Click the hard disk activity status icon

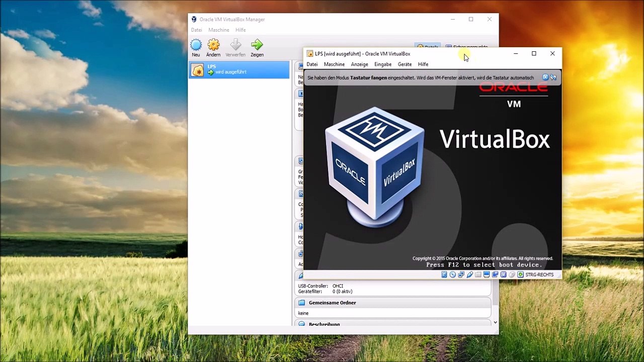click(x=444, y=275)
